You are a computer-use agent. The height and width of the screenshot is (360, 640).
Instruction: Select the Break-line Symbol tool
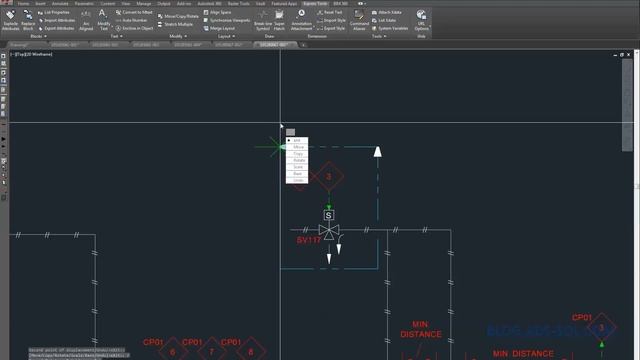click(262, 20)
